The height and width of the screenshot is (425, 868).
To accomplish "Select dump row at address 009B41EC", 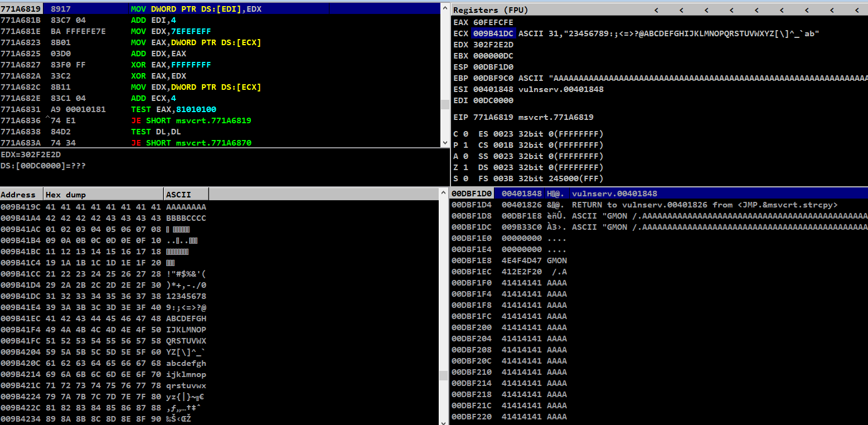I will 219,318.
